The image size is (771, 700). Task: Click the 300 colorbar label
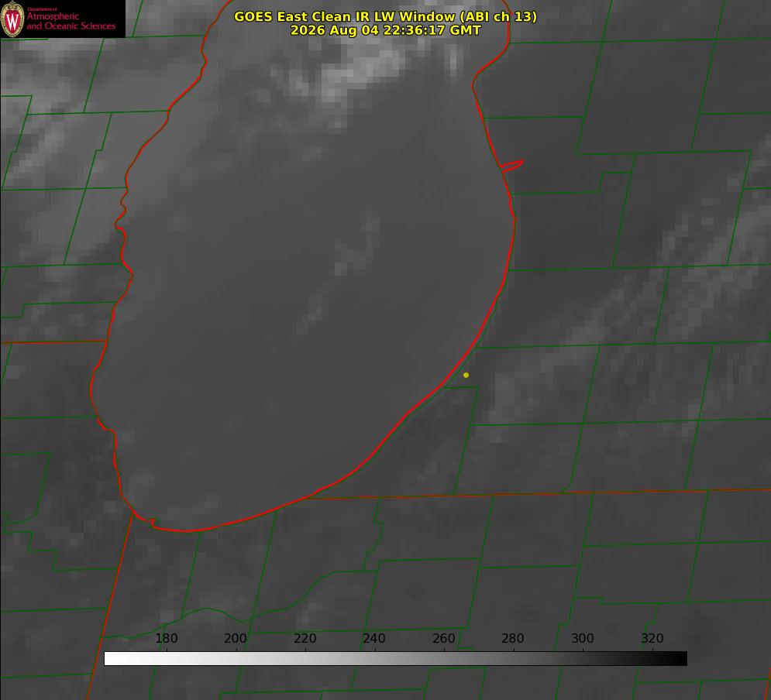583,638
